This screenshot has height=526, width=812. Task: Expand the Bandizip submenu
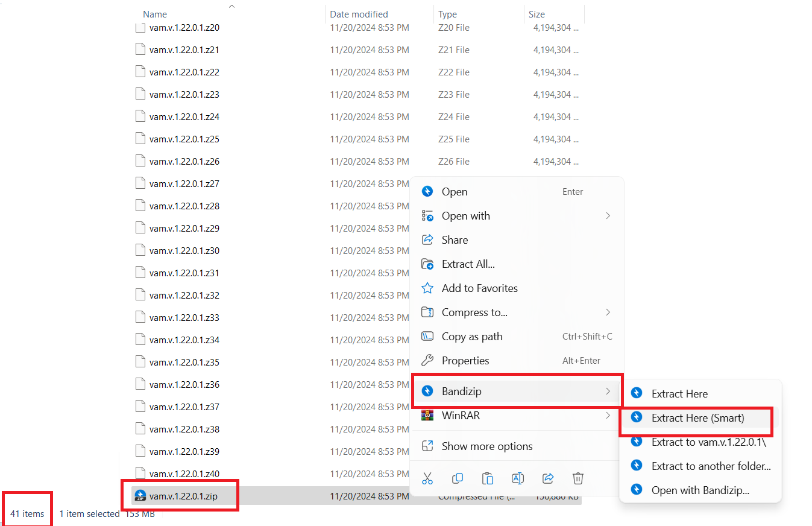click(x=517, y=391)
